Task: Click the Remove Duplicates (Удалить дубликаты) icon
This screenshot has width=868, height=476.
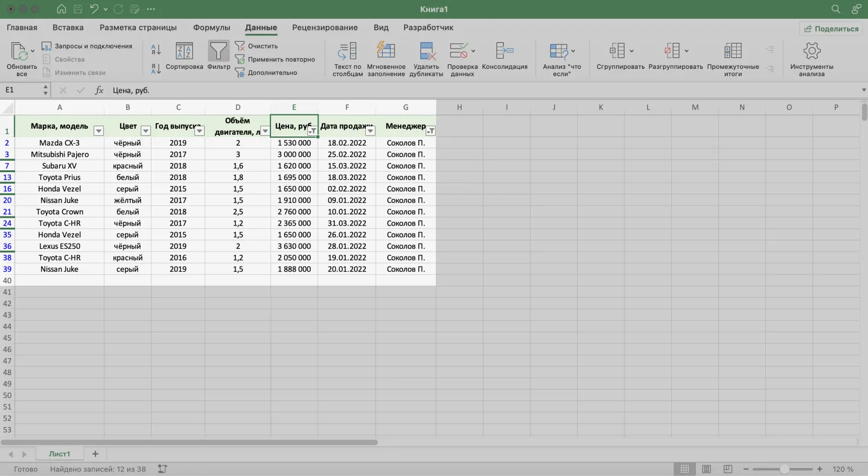Action: pos(427,52)
